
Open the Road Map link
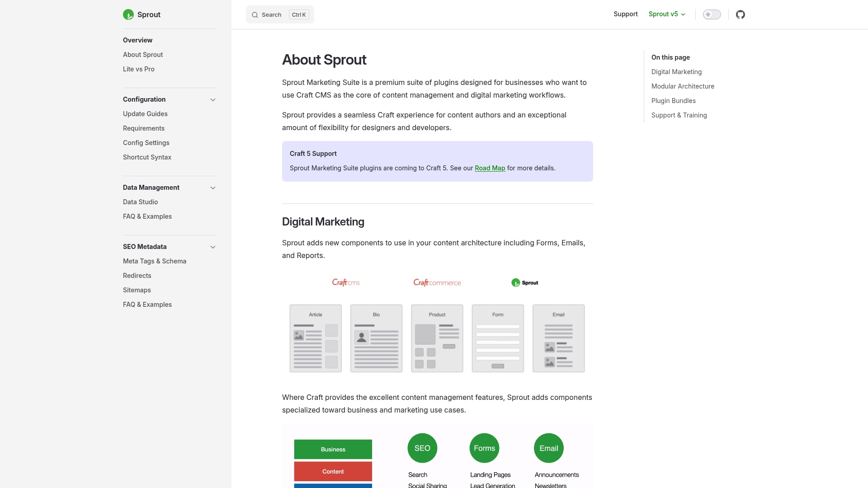(x=490, y=168)
